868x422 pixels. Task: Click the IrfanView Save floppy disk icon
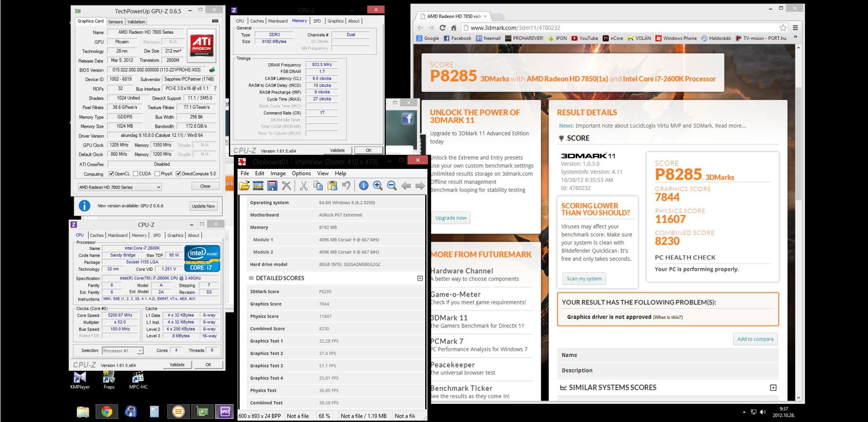pyautogui.click(x=272, y=185)
